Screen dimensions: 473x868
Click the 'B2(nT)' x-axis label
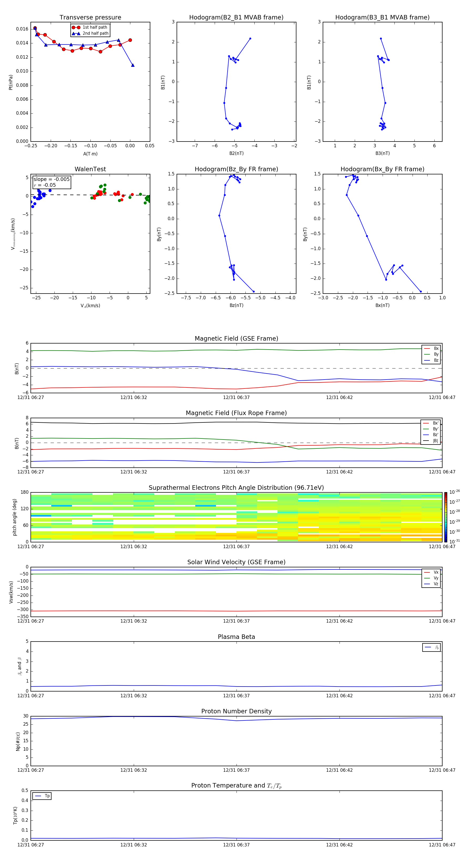[x=236, y=153]
